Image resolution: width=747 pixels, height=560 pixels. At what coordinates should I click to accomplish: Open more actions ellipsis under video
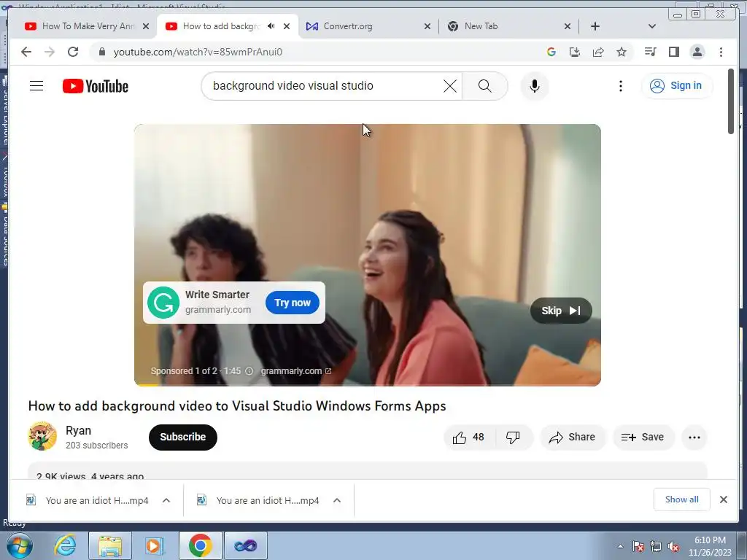[x=694, y=437]
